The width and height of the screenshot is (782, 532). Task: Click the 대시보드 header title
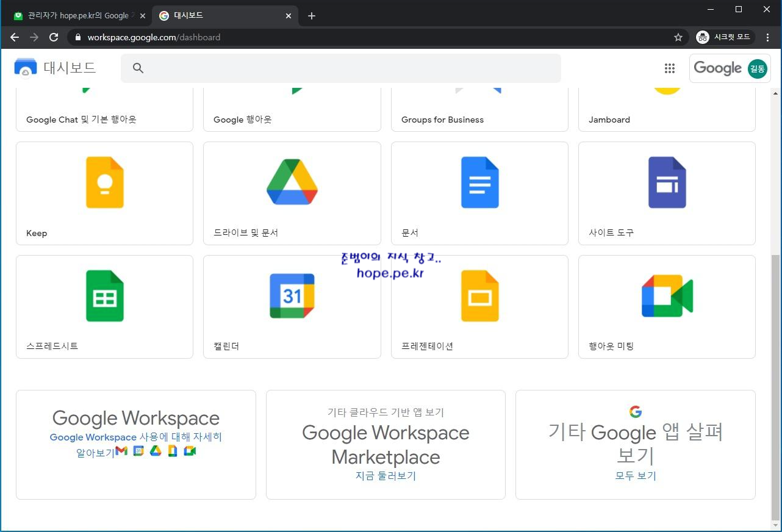(x=70, y=68)
